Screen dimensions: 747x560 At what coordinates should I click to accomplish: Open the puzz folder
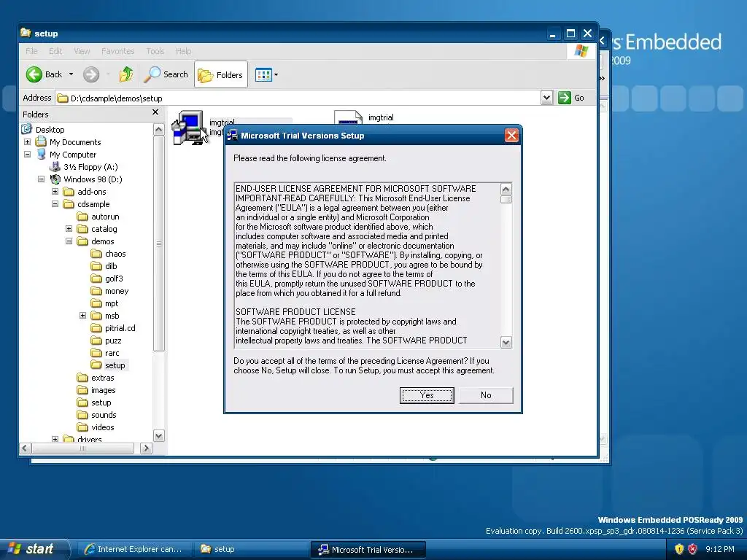[113, 340]
